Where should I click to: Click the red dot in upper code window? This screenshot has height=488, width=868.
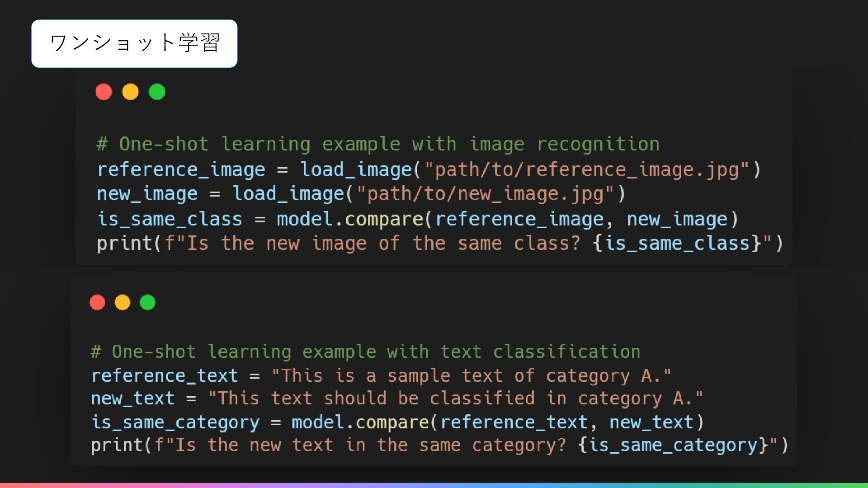(104, 92)
